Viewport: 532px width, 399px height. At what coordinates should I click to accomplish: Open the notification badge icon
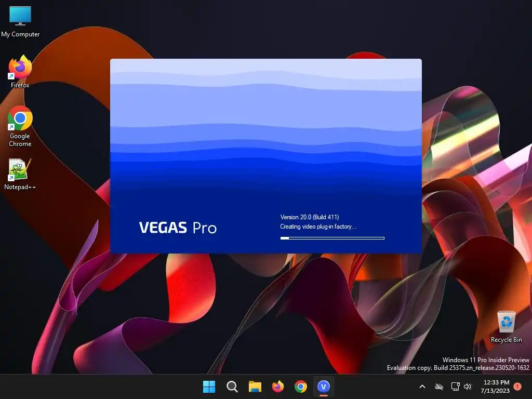tap(517, 387)
